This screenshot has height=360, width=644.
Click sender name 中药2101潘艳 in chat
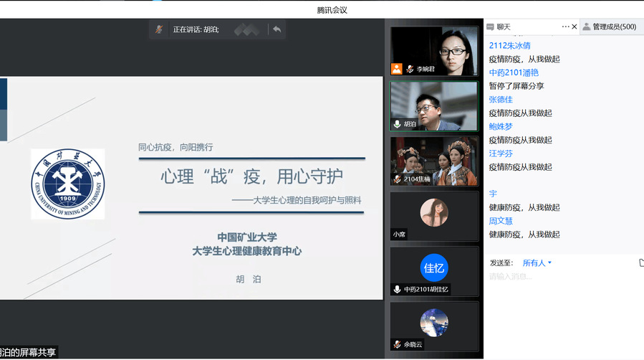(x=514, y=72)
